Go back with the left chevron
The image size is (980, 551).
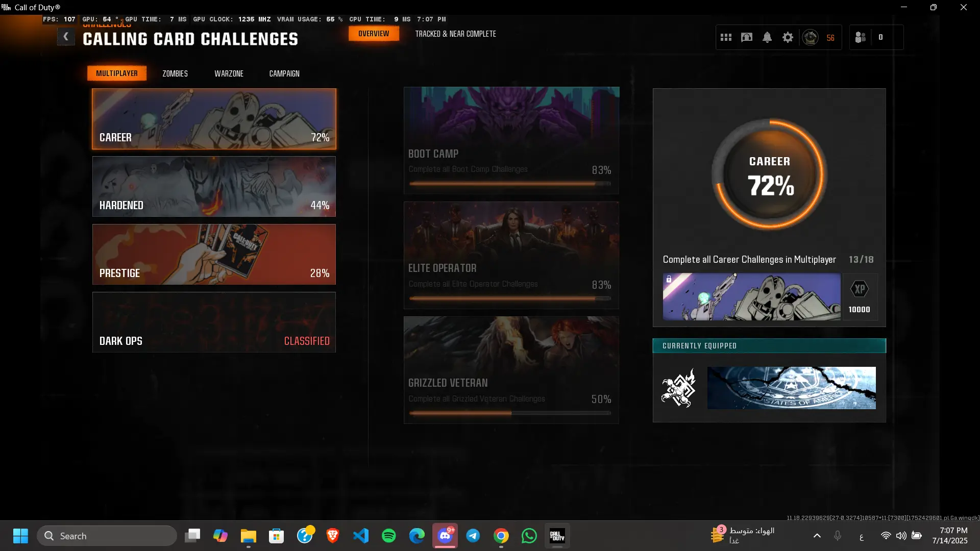[x=66, y=37]
